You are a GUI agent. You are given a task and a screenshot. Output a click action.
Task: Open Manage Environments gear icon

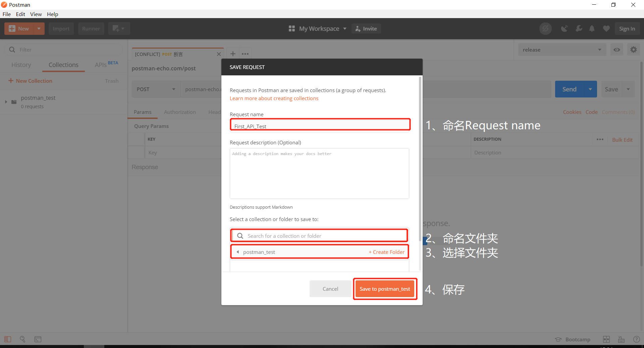click(x=633, y=50)
